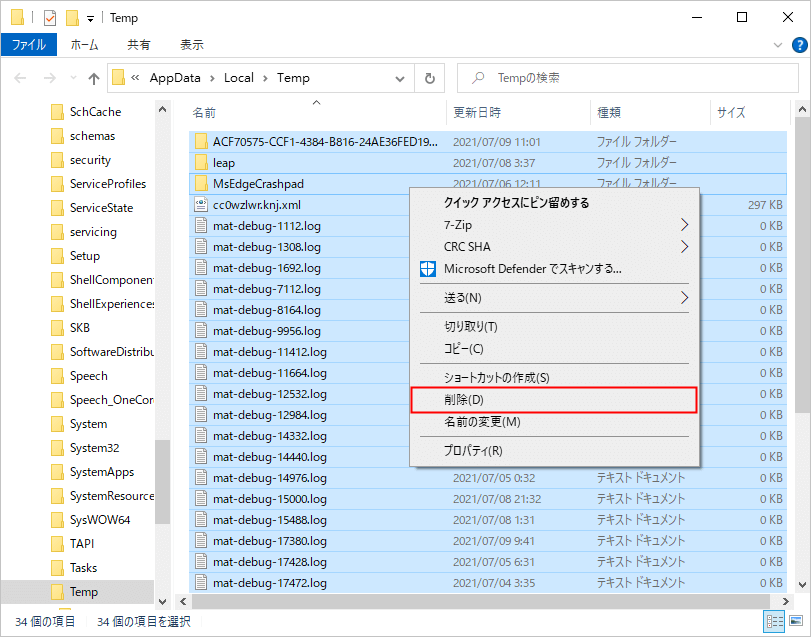Viewport: 811px width, 637px height.
Task: Expand the 7-Zip submenu
Action: (685, 224)
